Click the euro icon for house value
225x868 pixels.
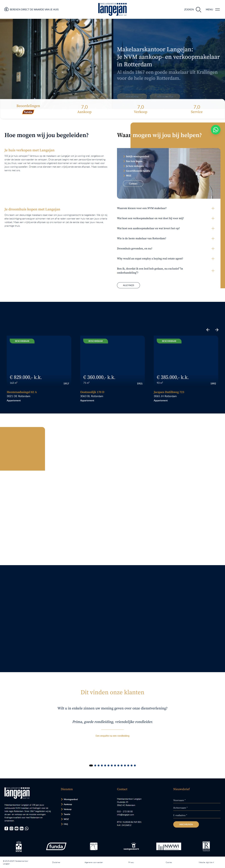click(6, 9)
